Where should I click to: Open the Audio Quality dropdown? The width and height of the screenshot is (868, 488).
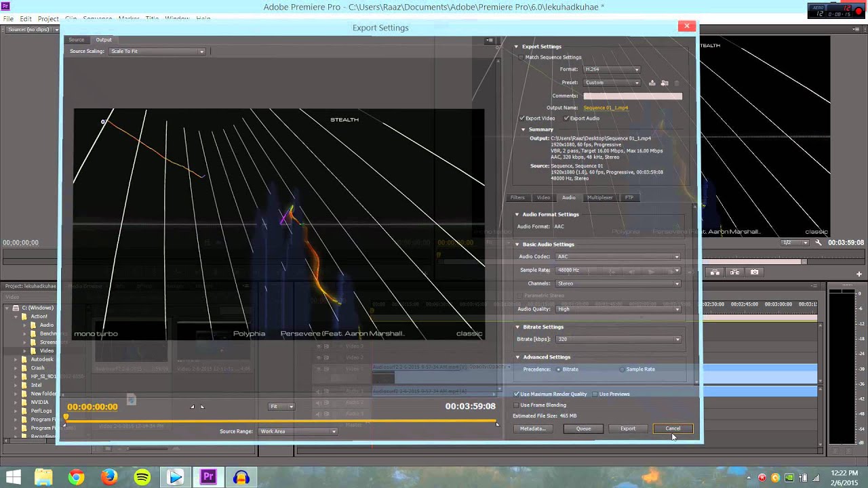617,309
